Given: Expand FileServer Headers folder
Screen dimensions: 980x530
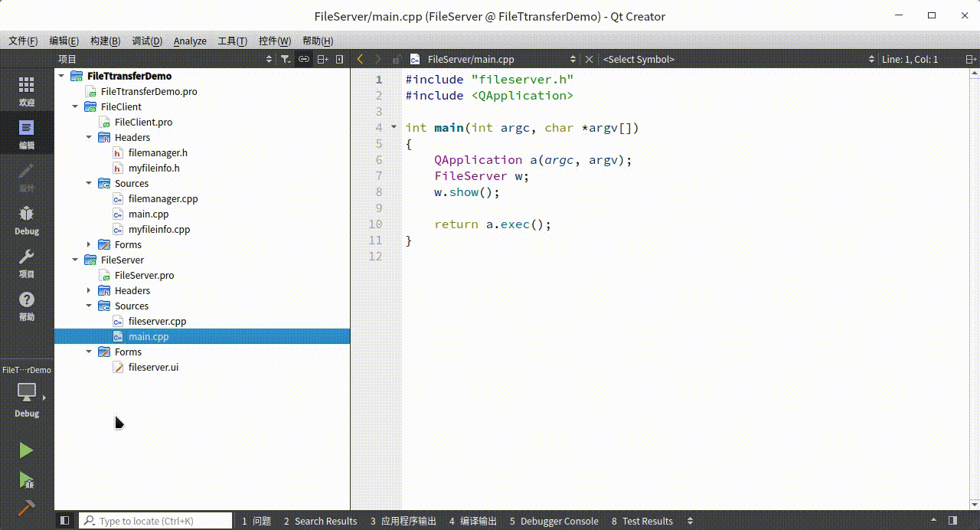Looking at the screenshot, I should tap(89, 290).
